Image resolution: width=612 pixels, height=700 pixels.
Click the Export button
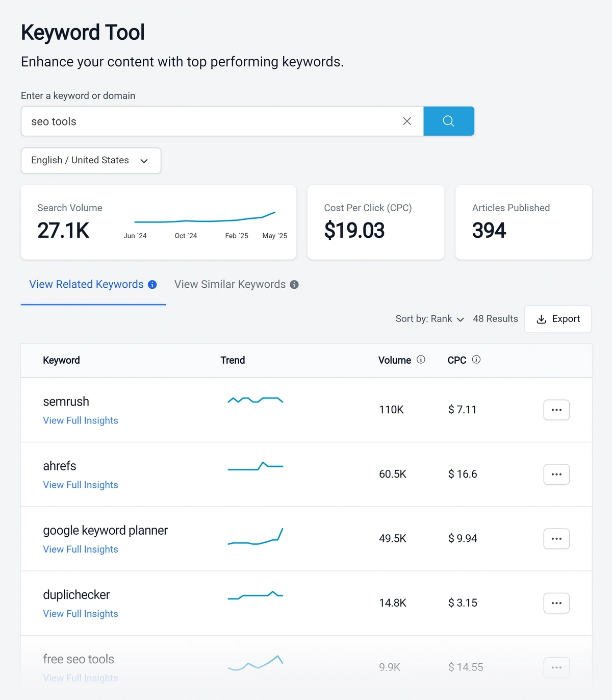(558, 319)
